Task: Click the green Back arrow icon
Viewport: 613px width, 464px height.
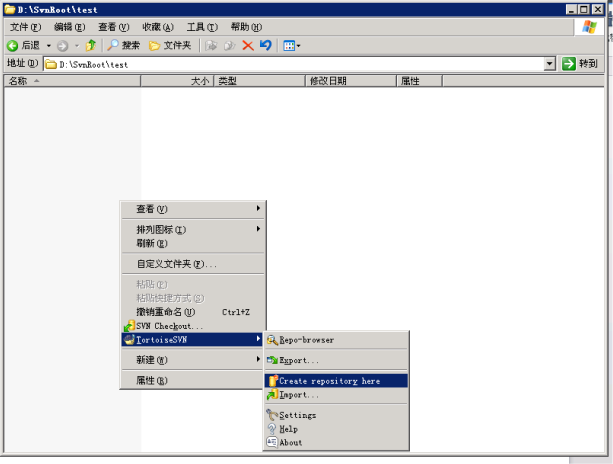Action: coord(13,46)
